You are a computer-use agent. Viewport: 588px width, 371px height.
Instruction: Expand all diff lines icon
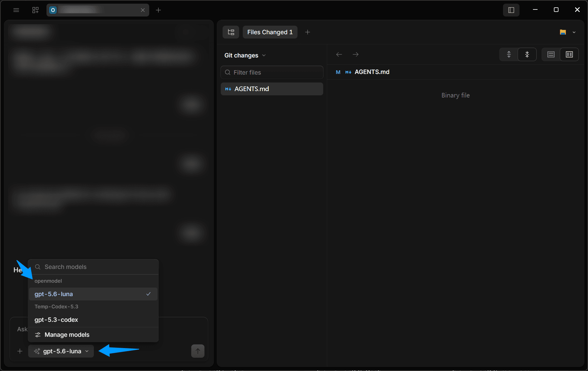click(509, 54)
